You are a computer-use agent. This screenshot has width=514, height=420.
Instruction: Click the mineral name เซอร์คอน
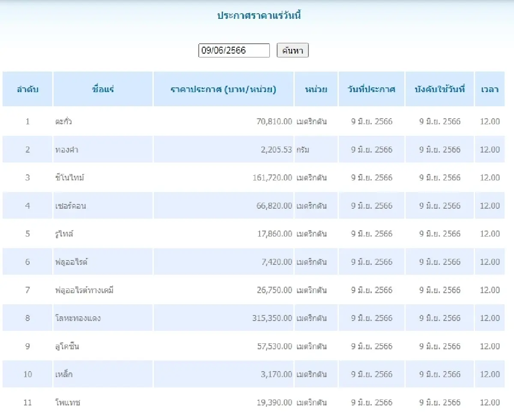(x=70, y=206)
